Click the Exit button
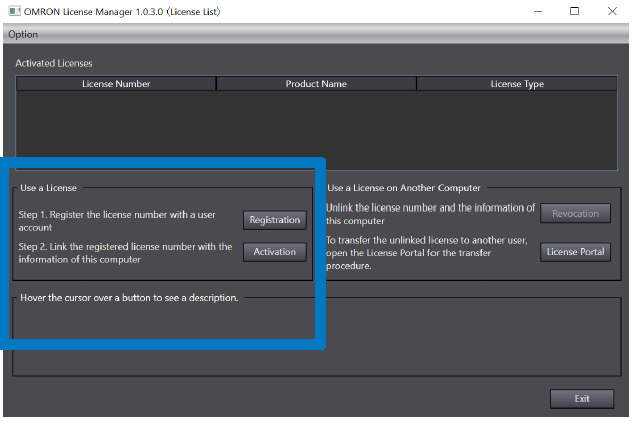Viewport: 633px width, 422px height. pyautogui.click(x=582, y=399)
